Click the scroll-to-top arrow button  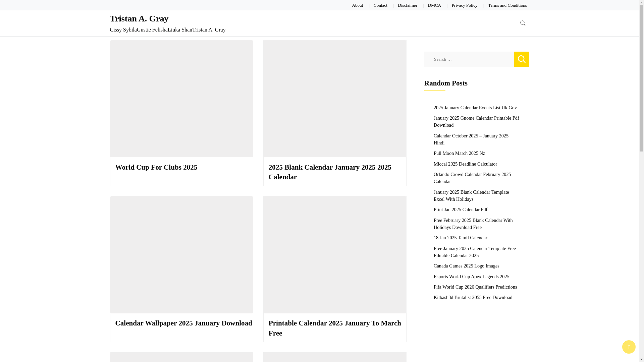629,347
